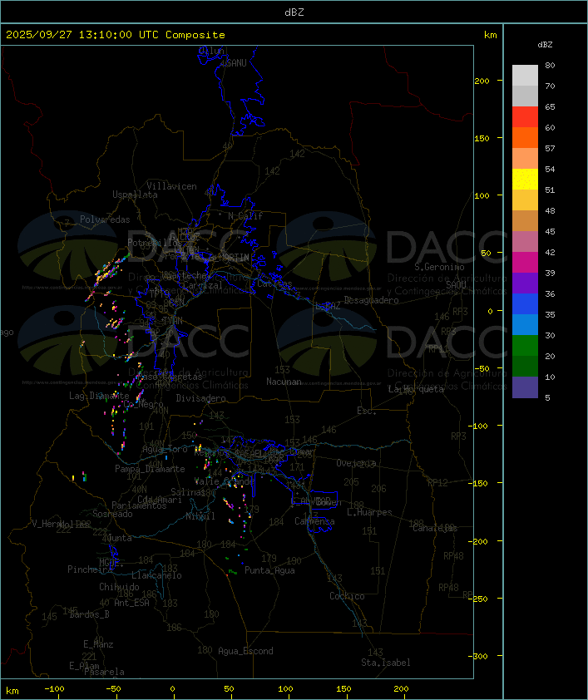This screenshot has height=700, width=588.
Task: Click the "-100" horizontal axis tick label
Action: [x=54, y=689]
